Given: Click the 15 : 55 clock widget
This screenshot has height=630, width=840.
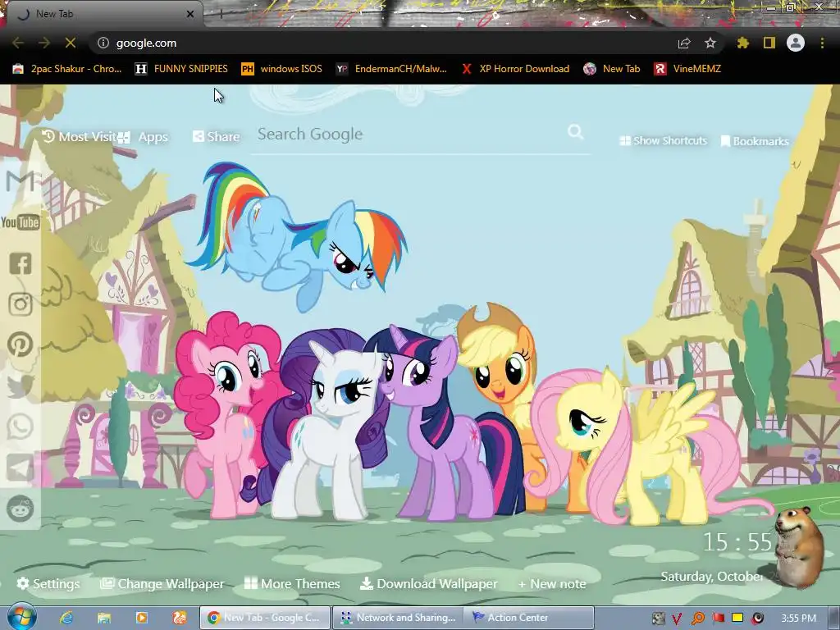Looking at the screenshot, I should coord(737,542).
